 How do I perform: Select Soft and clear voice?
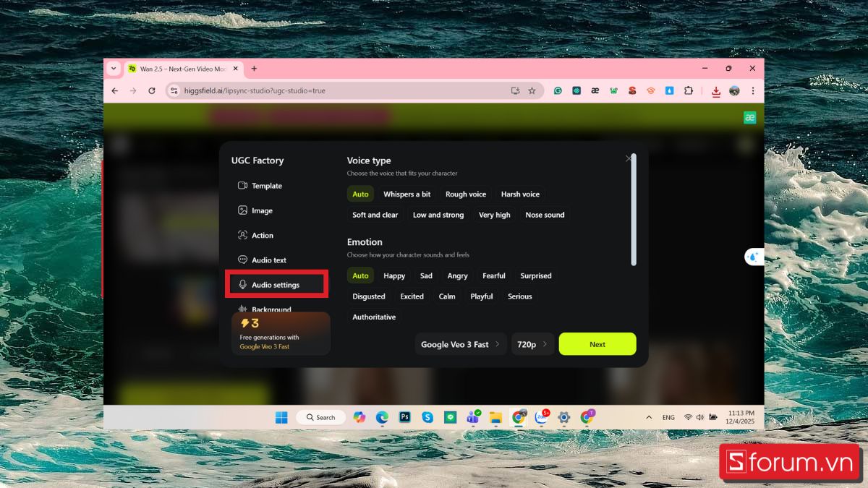[375, 215]
